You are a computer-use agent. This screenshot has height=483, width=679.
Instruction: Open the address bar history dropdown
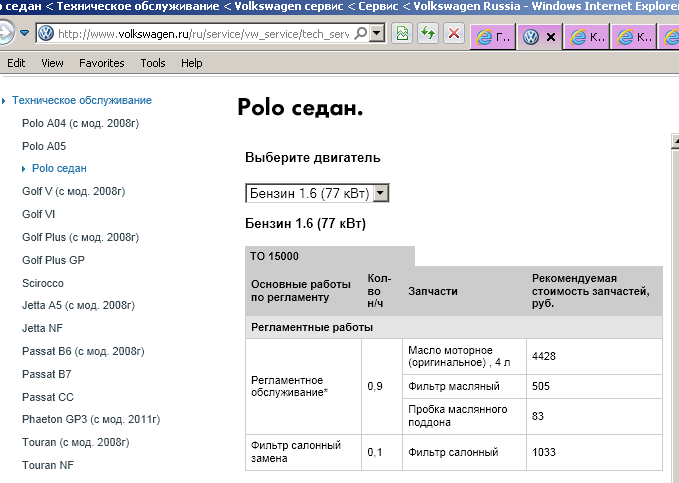pyautogui.click(x=376, y=33)
